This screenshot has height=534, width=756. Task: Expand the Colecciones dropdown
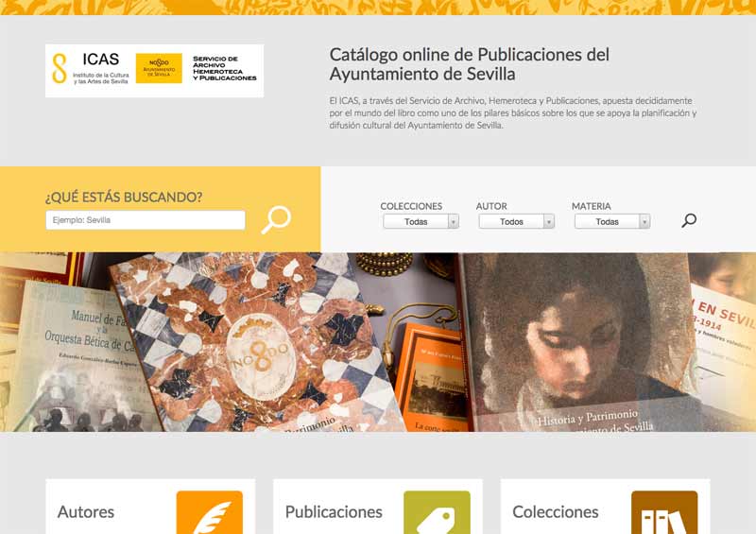(421, 221)
